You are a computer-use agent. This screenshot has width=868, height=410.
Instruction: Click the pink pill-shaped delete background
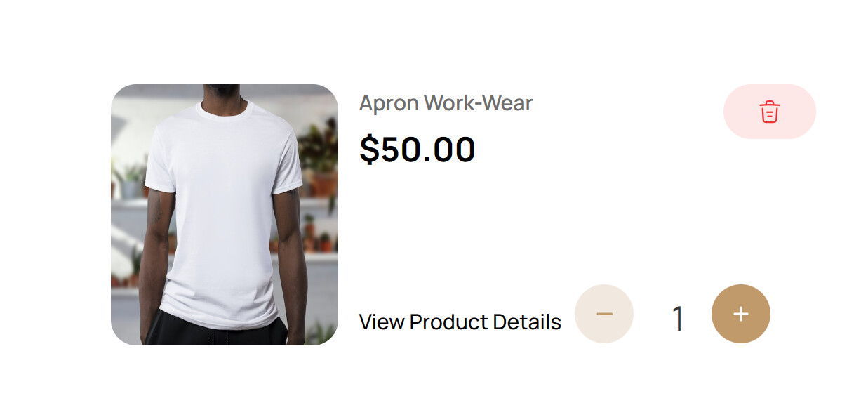770,112
